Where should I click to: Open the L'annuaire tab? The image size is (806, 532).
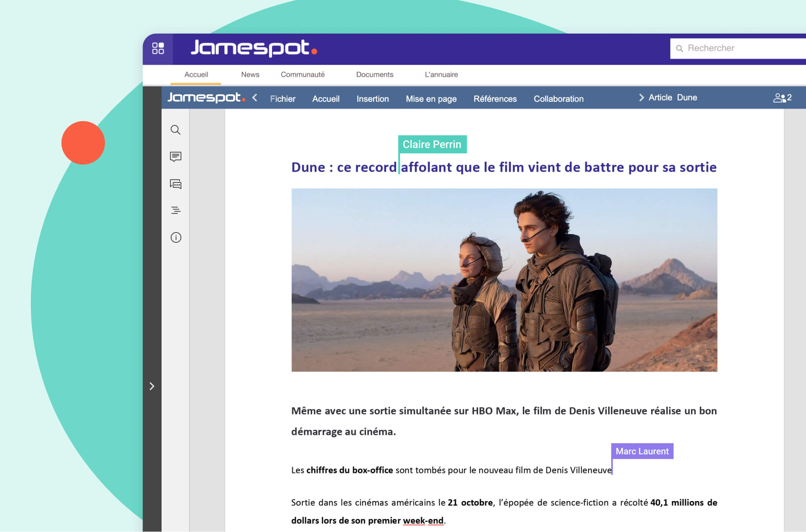coord(441,75)
